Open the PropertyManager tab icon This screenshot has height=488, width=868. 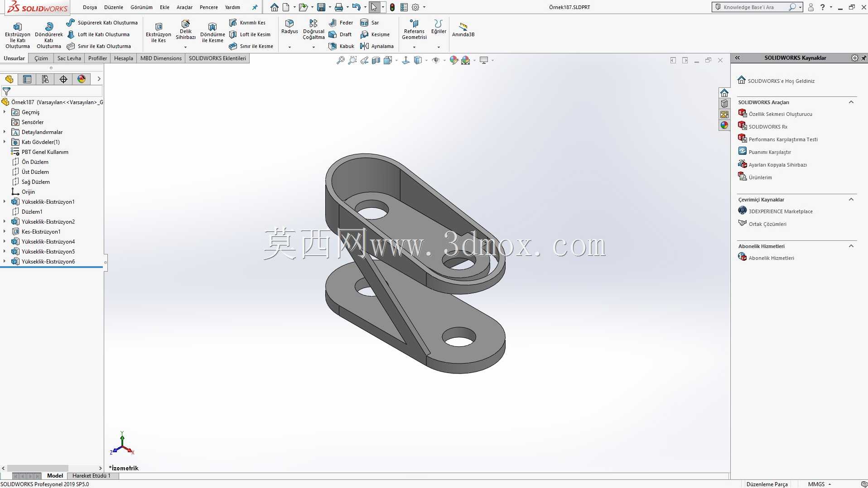click(x=27, y=79)
